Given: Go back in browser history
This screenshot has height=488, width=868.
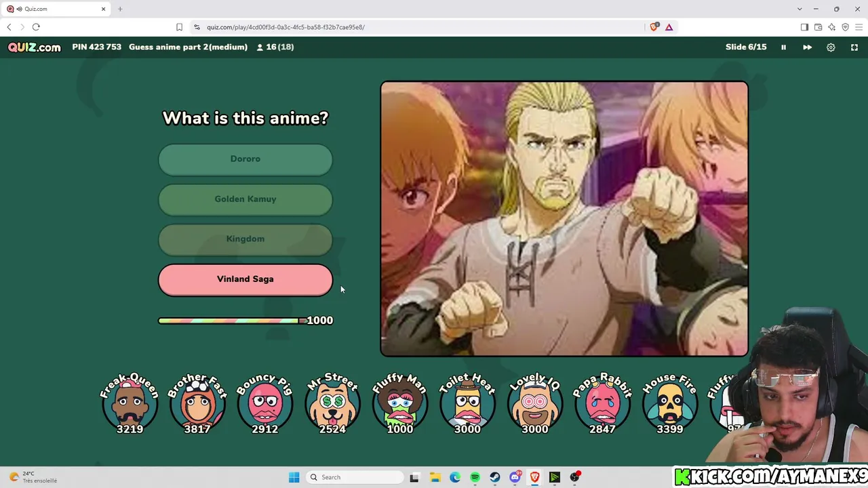Looking at the screenshot, I should (9, 27).
